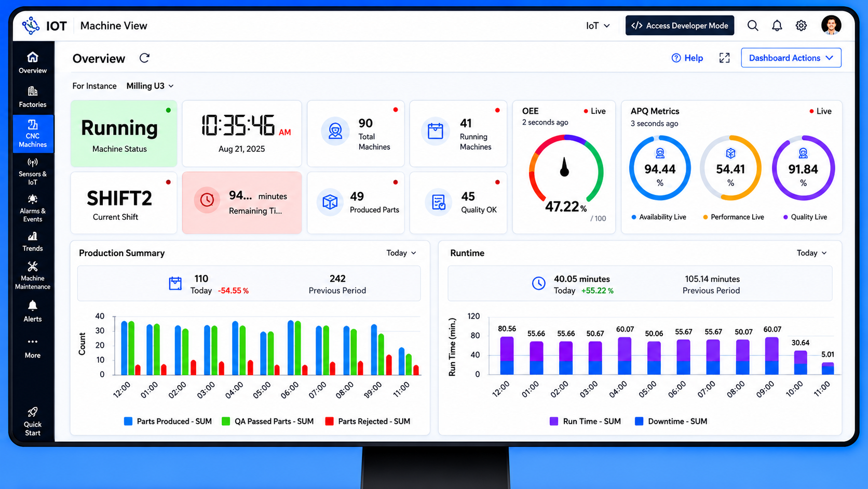This screenshot has height=489, width=868.
Task: Expand the IoT selector in top bar
Action: click(x=598, y=25)
